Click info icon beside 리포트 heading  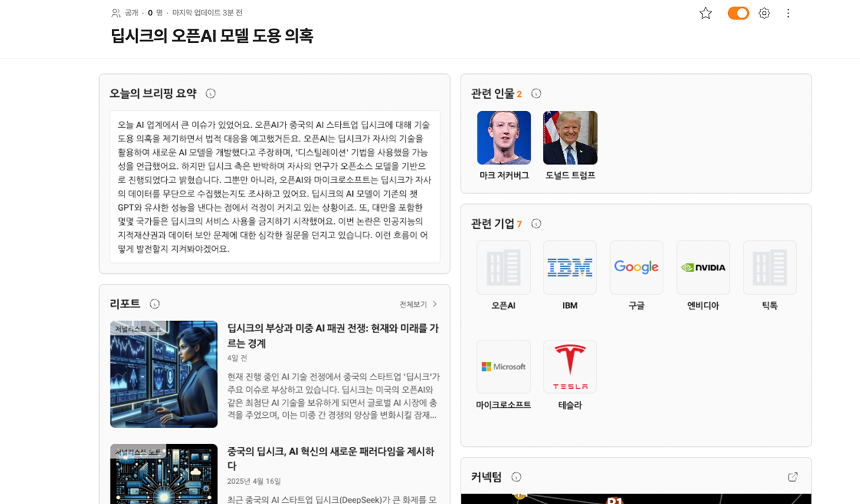[155, 304]
